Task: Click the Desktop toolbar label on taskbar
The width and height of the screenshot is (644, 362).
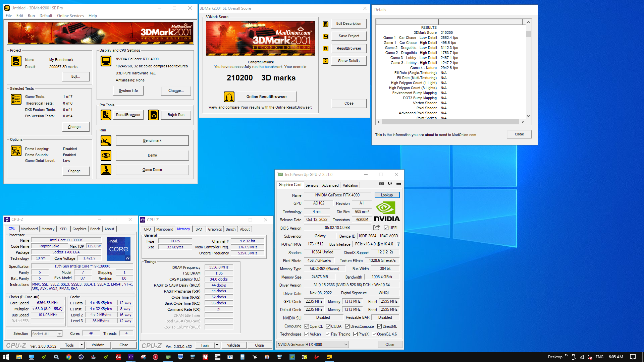Action: [x=555, y=357]
